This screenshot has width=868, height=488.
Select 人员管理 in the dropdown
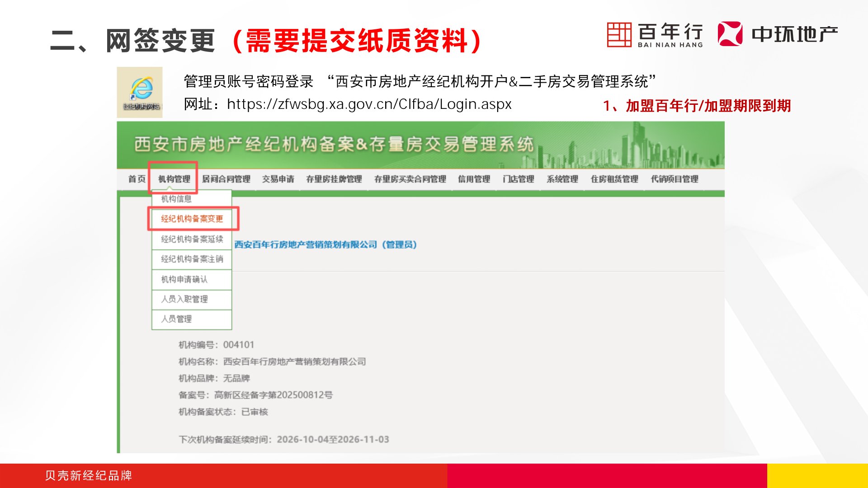click(x=192, y=319)
